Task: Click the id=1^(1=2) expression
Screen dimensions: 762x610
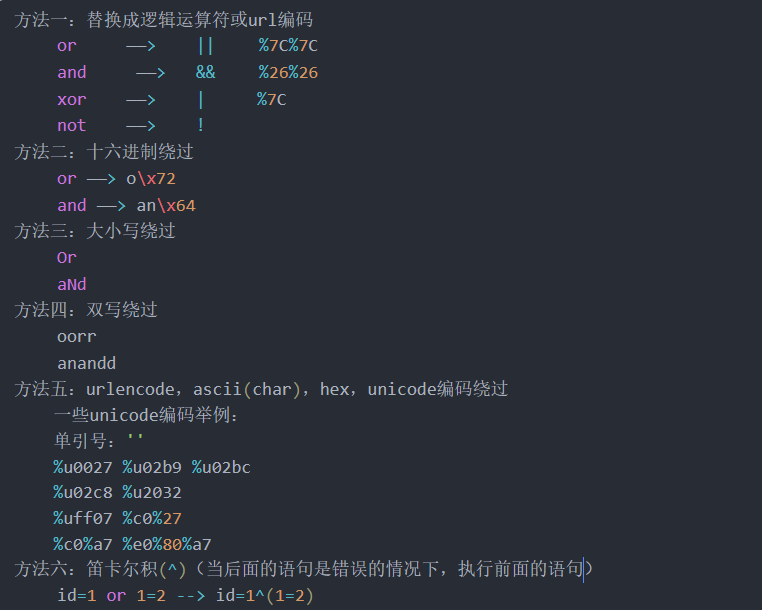Action: click(x=265, y=595)
